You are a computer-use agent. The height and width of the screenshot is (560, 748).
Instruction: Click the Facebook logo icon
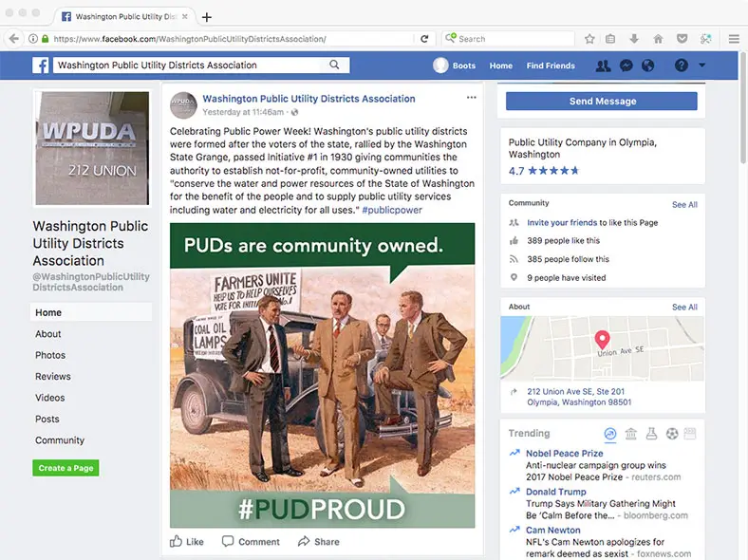click(41, 65)
